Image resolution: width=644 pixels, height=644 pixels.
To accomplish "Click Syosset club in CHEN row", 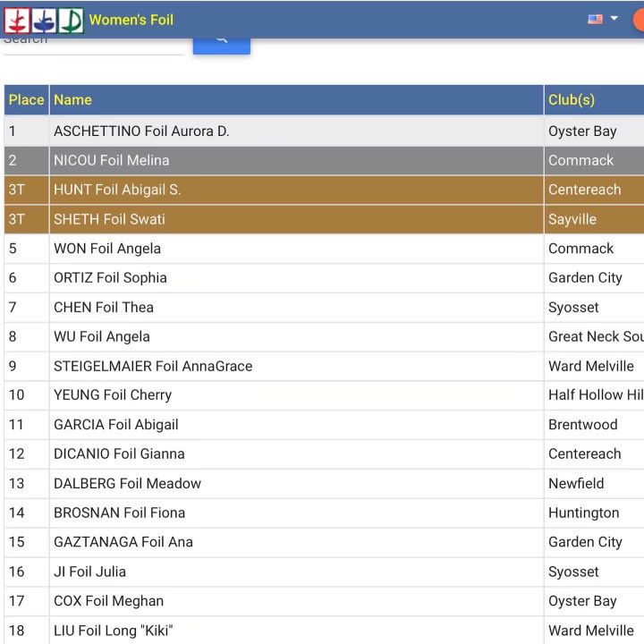I will (x=573, y=308).
